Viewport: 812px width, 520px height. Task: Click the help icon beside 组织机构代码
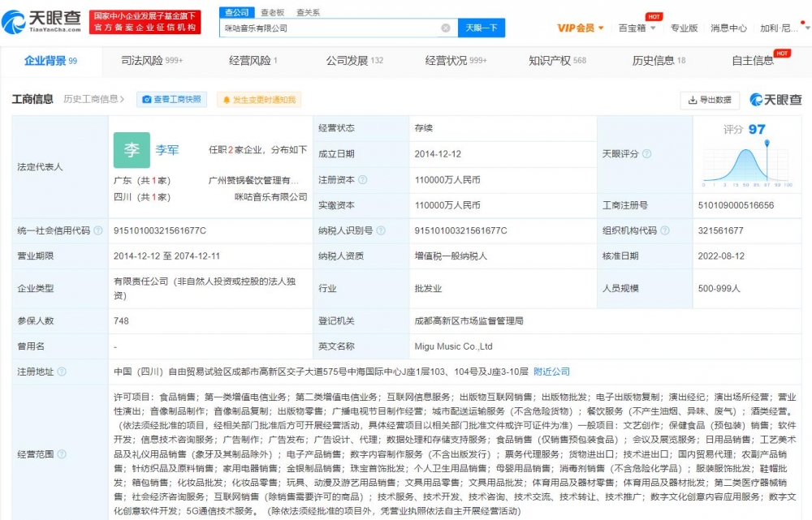[x=665, y=230]
